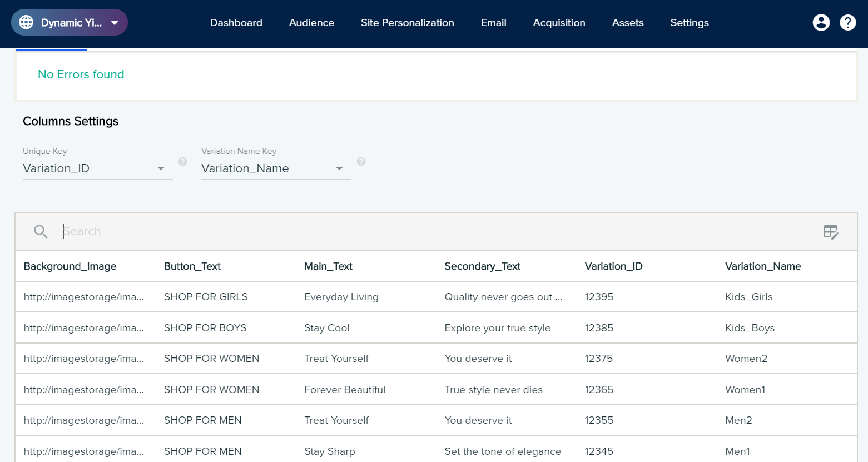Show Variation Name Key help tooltip icon

[x=361, y=161]
